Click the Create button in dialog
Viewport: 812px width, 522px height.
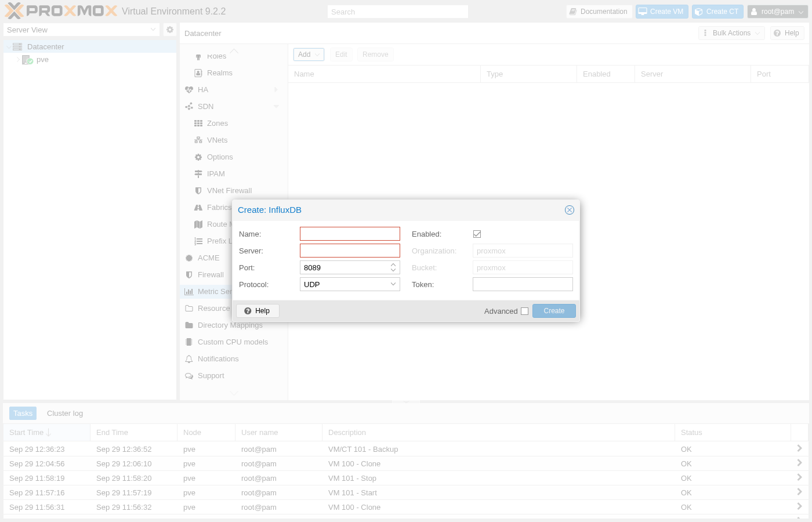(x=554, y=311)
